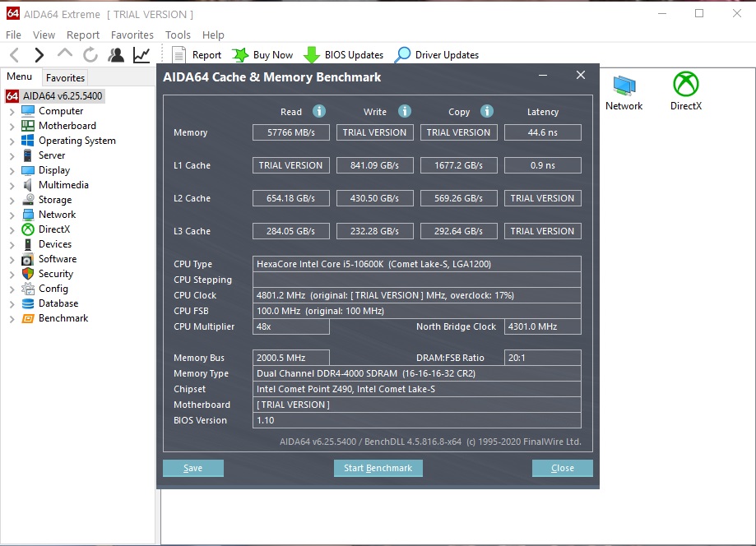
Task: Click the Memory Latency 44.6 ns value
Action: [542, 132]
